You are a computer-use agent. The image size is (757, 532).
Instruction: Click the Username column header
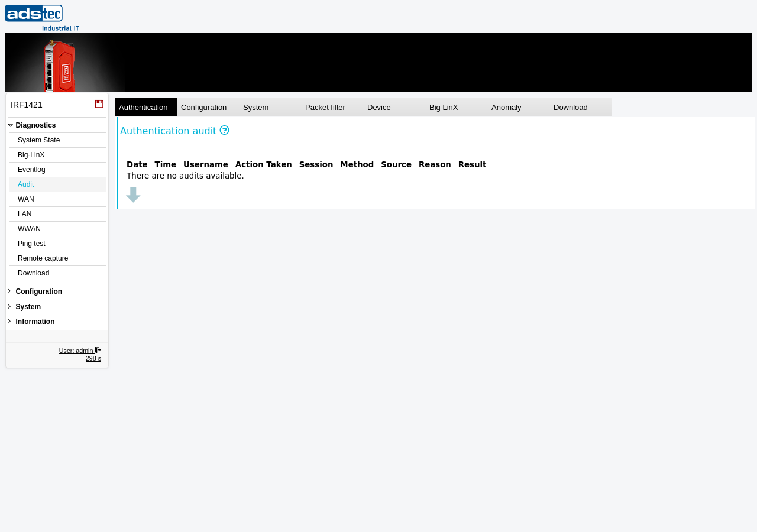coord(206,164)
